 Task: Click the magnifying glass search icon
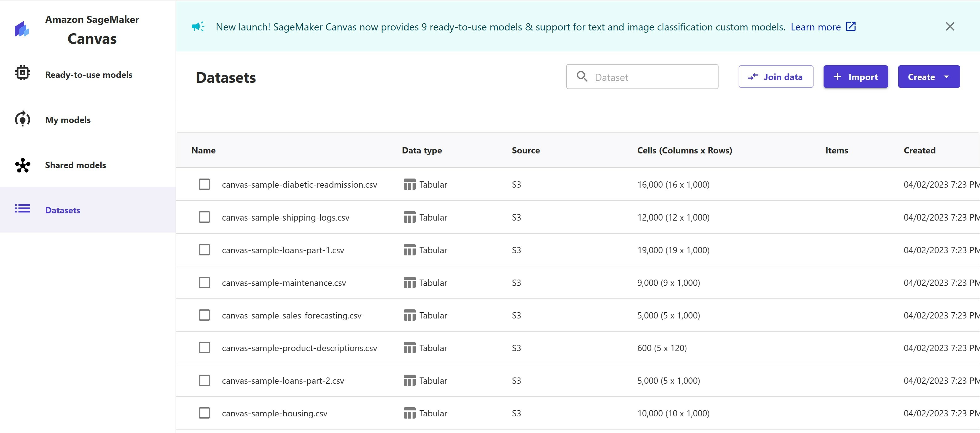(x=582, y=77)
